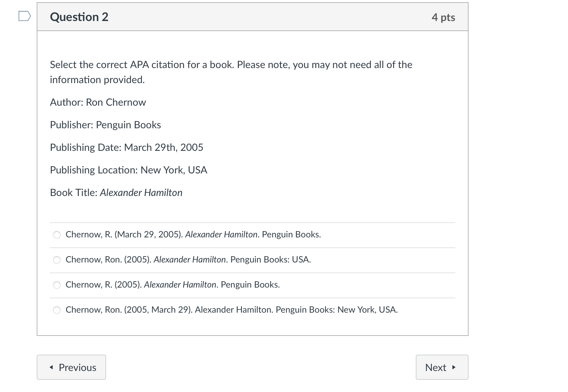Screen dimensions: 568x392
Task: Advance using the Next button
Action: 442,367
